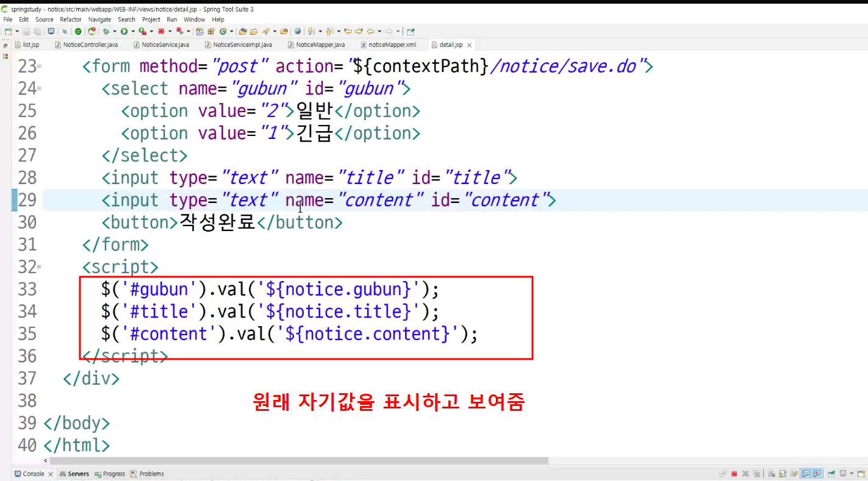Collapse the form tag fold on line 23
The height and width of the screenshot is (481, 868).
coord(39,66)
